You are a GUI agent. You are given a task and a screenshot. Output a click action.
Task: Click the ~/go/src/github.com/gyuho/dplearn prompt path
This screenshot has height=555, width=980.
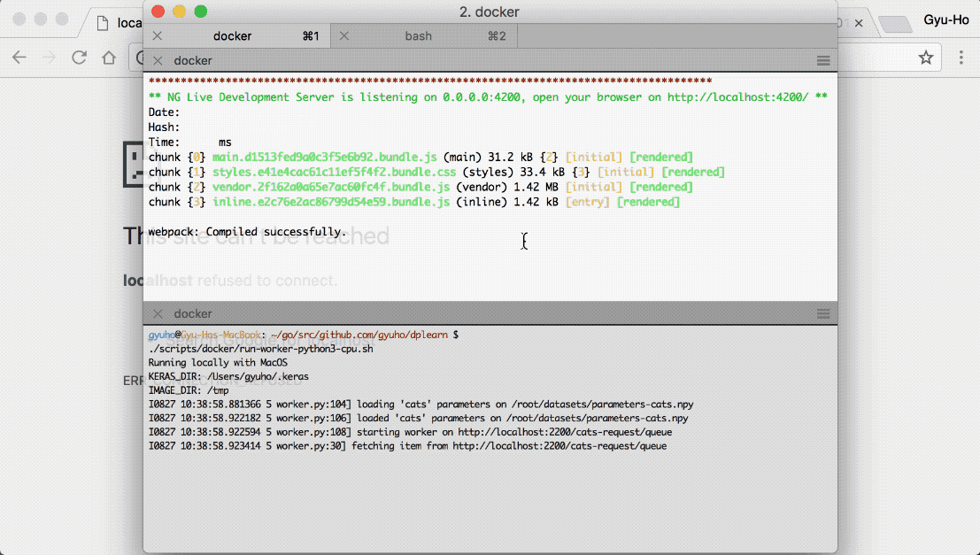(359, 335)
